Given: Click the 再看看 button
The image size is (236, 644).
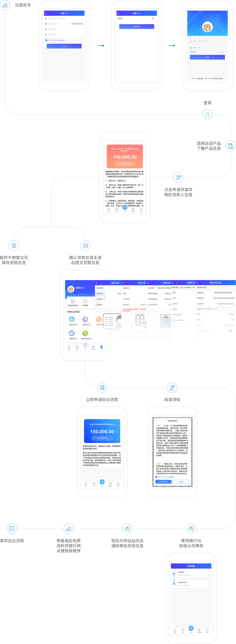Looking at the screenshot, I should (181, 482).
